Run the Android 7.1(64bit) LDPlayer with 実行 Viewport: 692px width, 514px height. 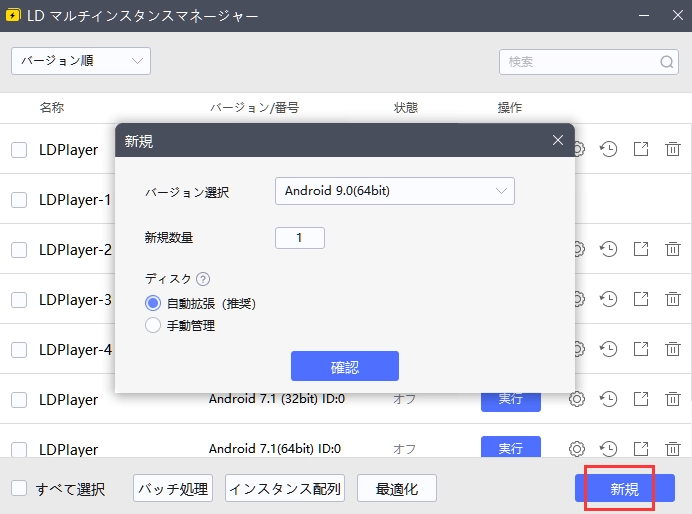pyautogui.click(x=511, y=447)
